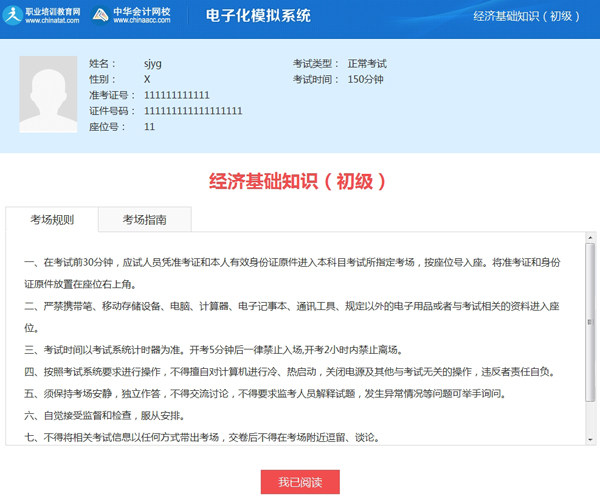
Task: Click rule 三 about 考试系统计时器
Action: (214, 350)
